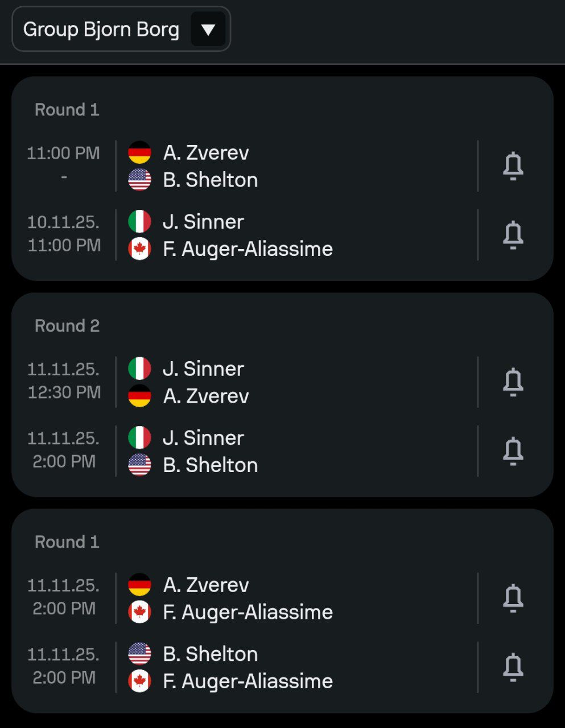This screenshot has height=728, width=565.
Task: Open A. Zverev player name in the 11:00 PM match
Action: 206,152
